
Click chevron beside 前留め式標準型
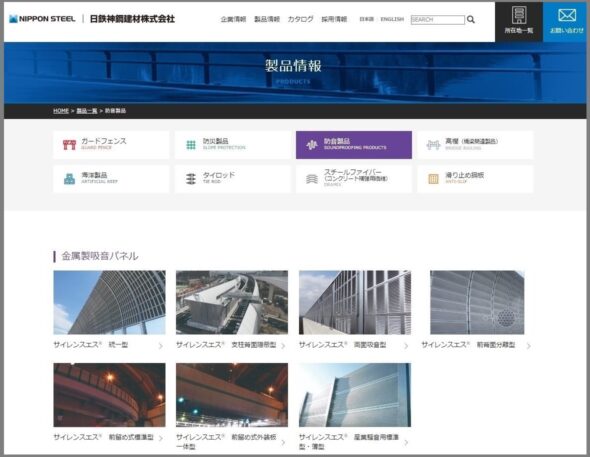pos(161,438)
